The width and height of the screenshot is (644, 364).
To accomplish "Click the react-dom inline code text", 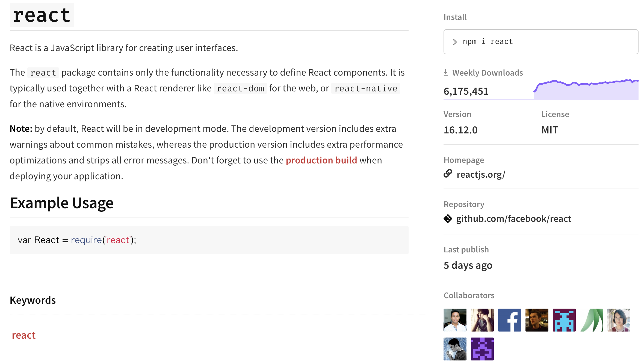I will coord(240,88).
